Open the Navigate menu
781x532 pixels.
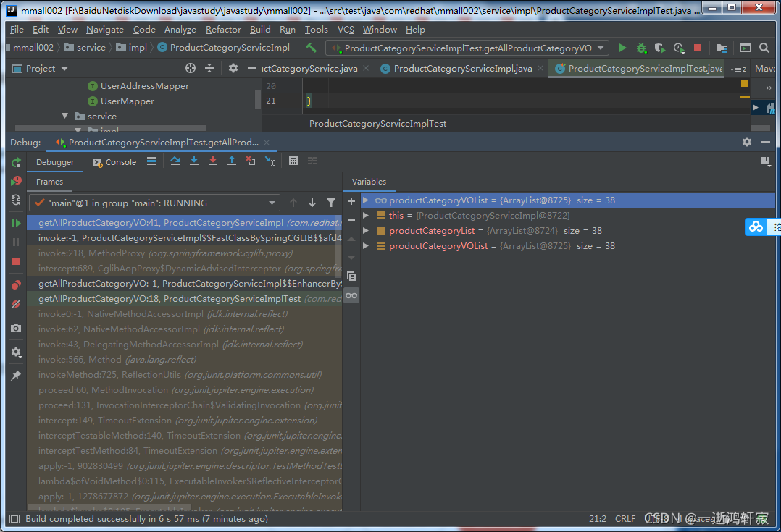(x=104, y=30)
